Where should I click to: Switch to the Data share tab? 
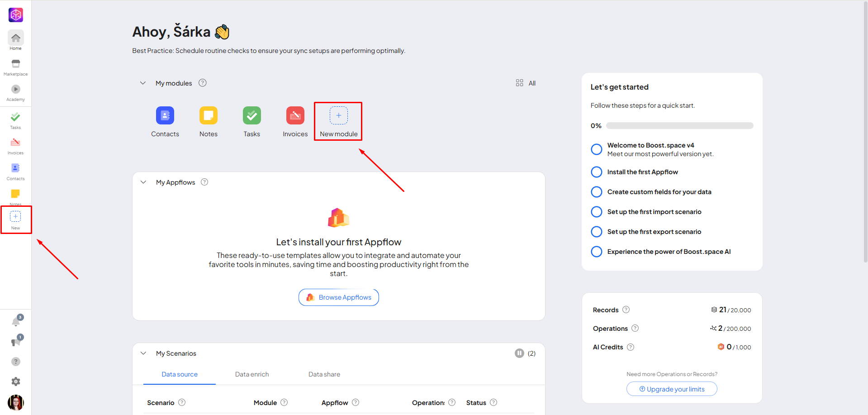tap(324, 374)
